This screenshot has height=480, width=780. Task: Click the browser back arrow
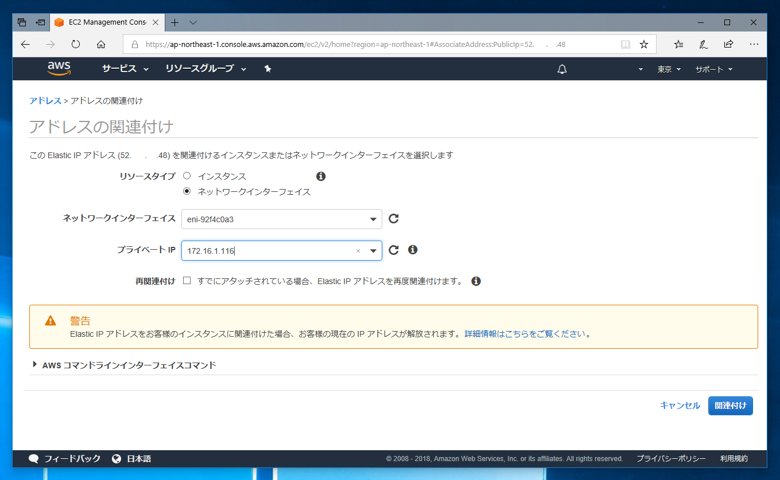(25, 44)
